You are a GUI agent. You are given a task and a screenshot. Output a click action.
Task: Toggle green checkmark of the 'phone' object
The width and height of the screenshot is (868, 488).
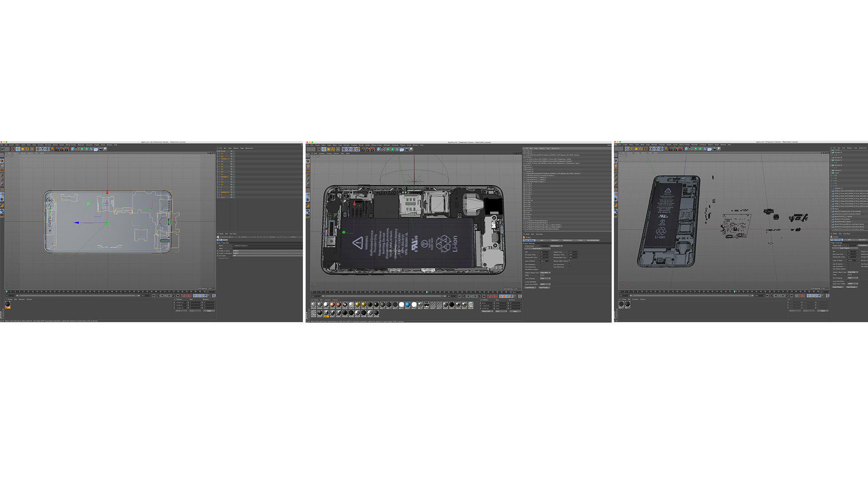(x=234, y=151)
